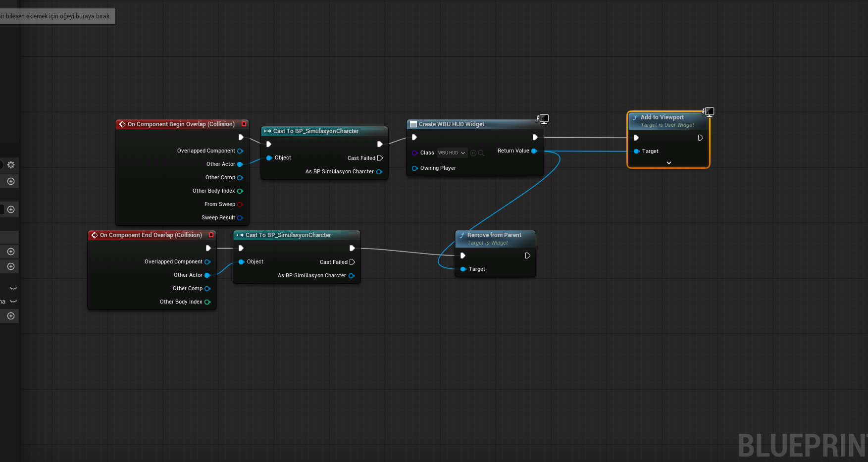The image size is (868, 462).
Task: Click Overlapped Component pin on Begin Overlap node
Action: [240, 151]
